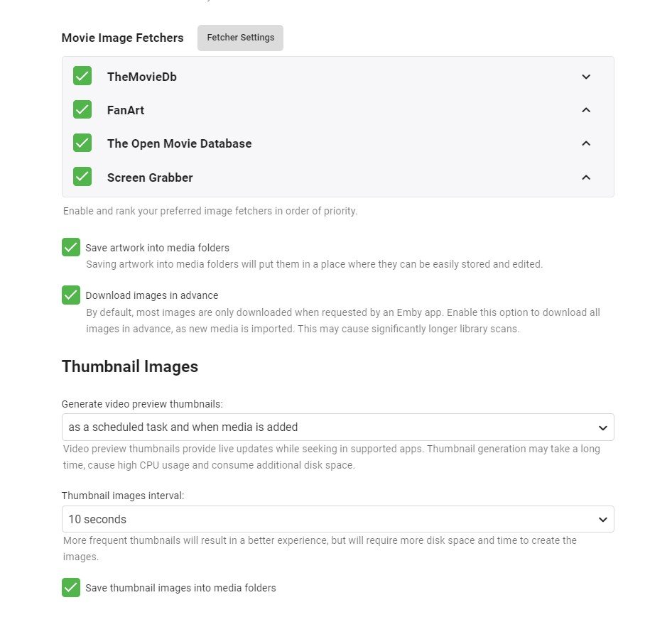Click the Save artwork into media folders label

157,248
